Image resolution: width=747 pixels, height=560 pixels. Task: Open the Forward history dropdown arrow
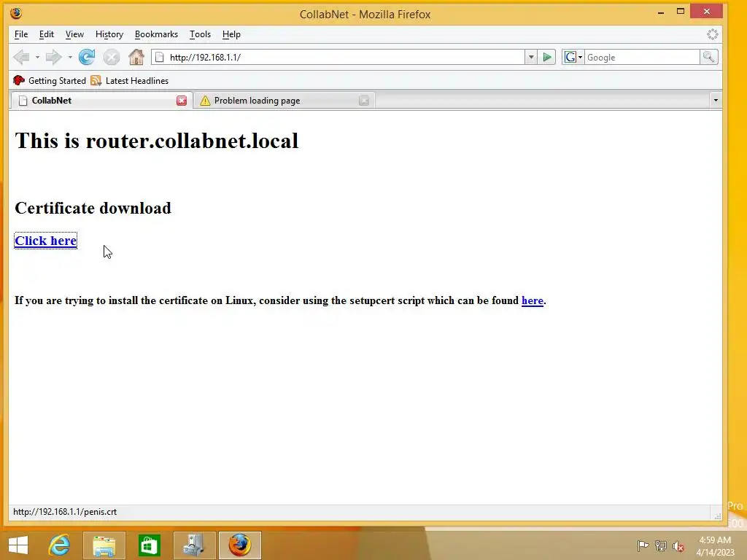(x=70, y=57)
